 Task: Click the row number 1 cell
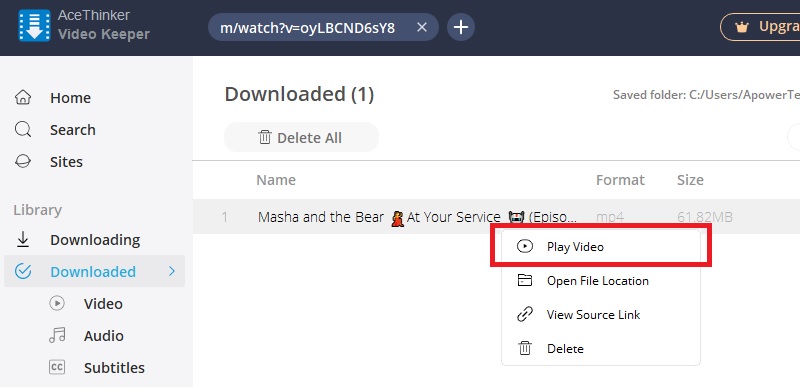(224, 218)
